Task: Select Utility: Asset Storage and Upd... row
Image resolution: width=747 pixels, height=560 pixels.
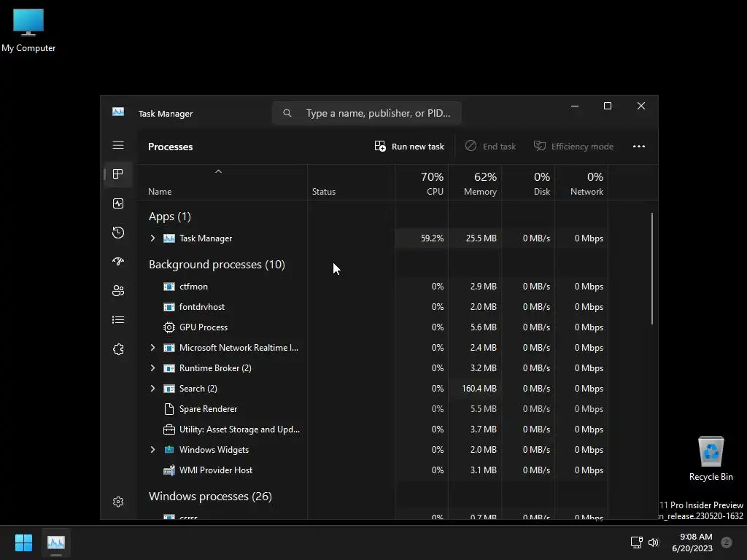Action: 373,429
